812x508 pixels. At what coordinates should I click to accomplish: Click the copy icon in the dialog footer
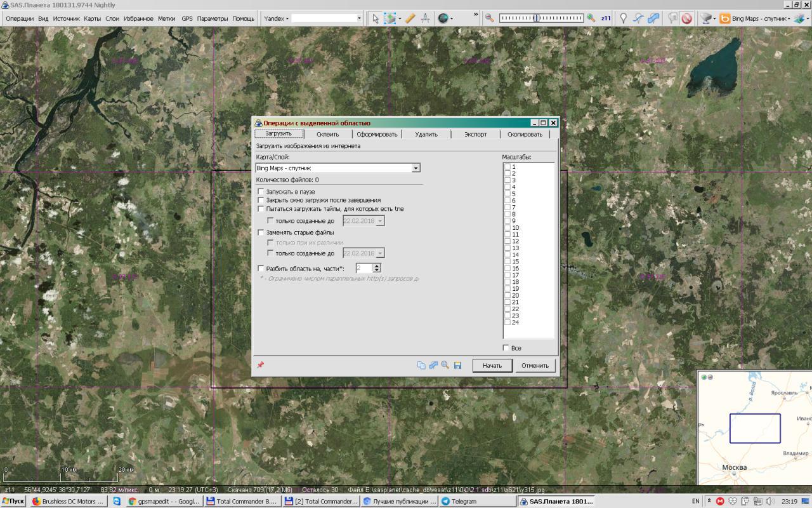pos(421,365)
